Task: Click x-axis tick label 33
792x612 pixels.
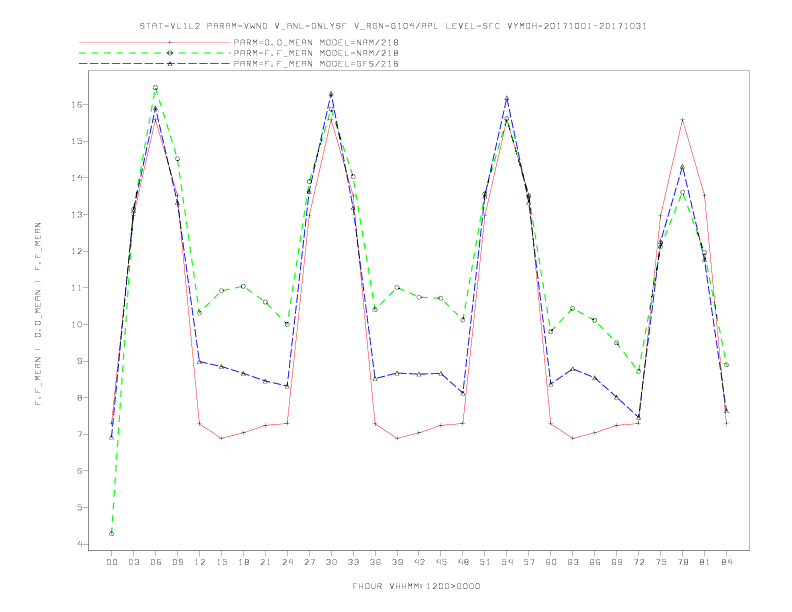Action: (353, 562)
